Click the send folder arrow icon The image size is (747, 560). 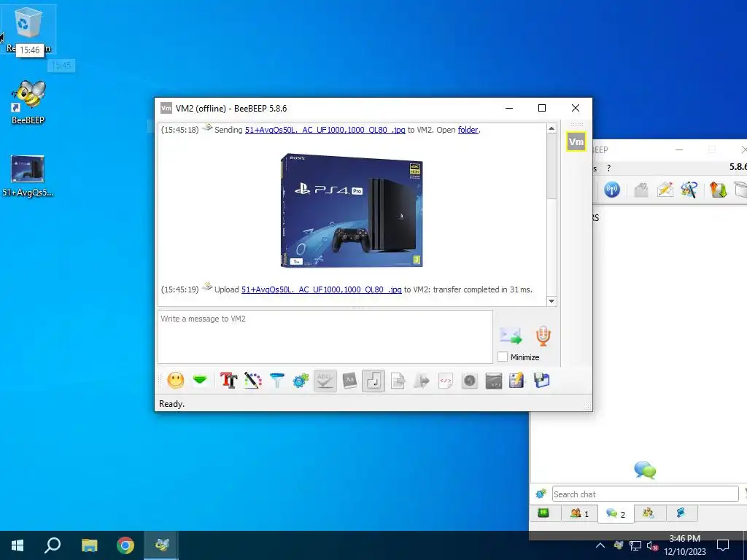[x=422, y=381]
